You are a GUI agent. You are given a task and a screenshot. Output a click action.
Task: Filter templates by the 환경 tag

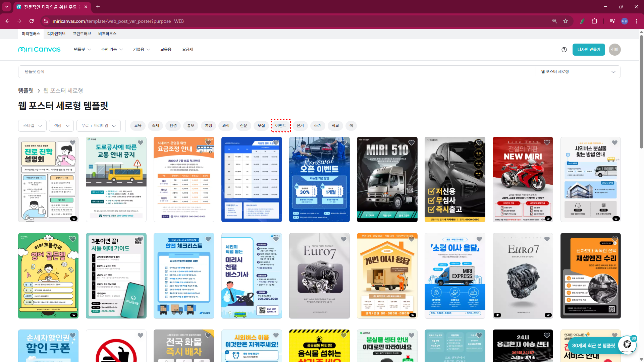coord(173,126)
